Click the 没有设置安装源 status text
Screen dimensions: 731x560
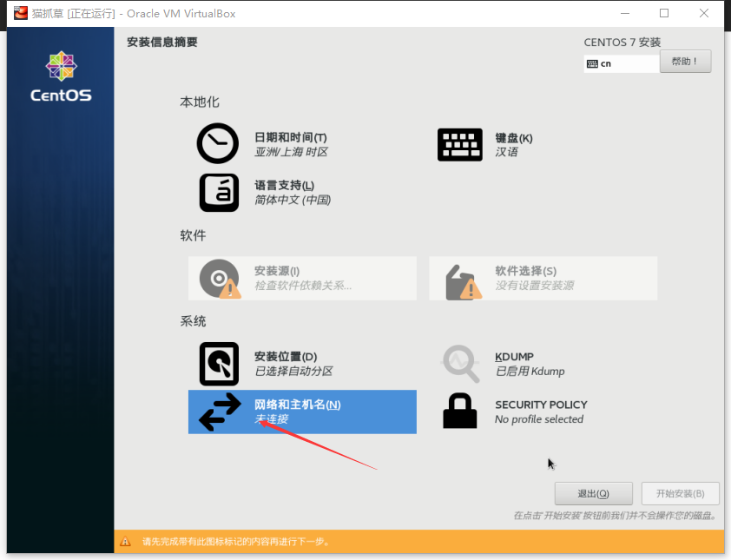point(535,286)
